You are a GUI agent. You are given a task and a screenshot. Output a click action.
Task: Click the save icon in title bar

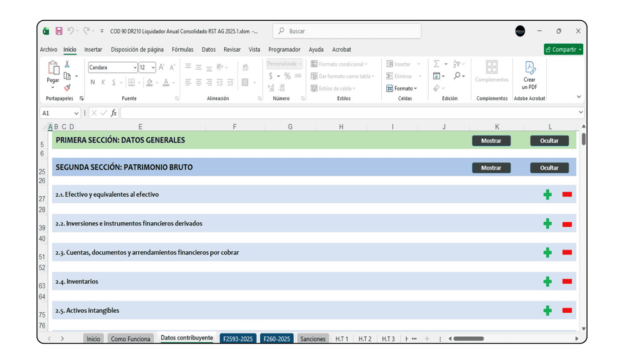(x=59, y=31)
